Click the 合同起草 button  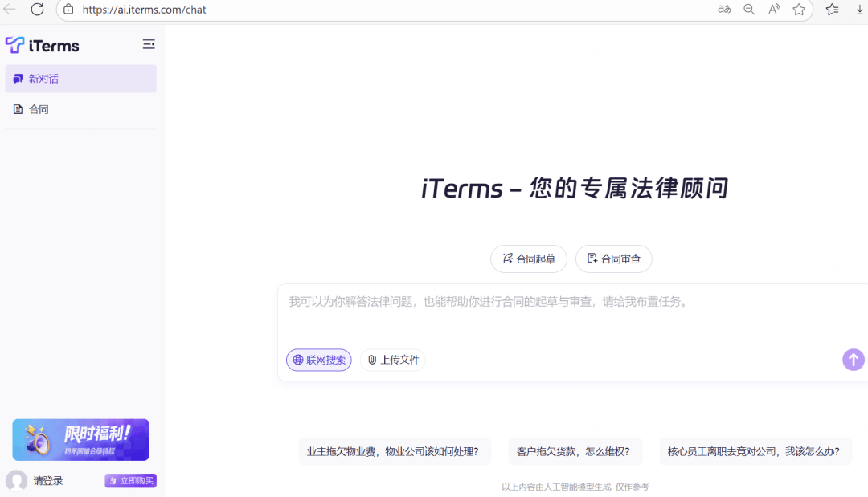point(528,259)
